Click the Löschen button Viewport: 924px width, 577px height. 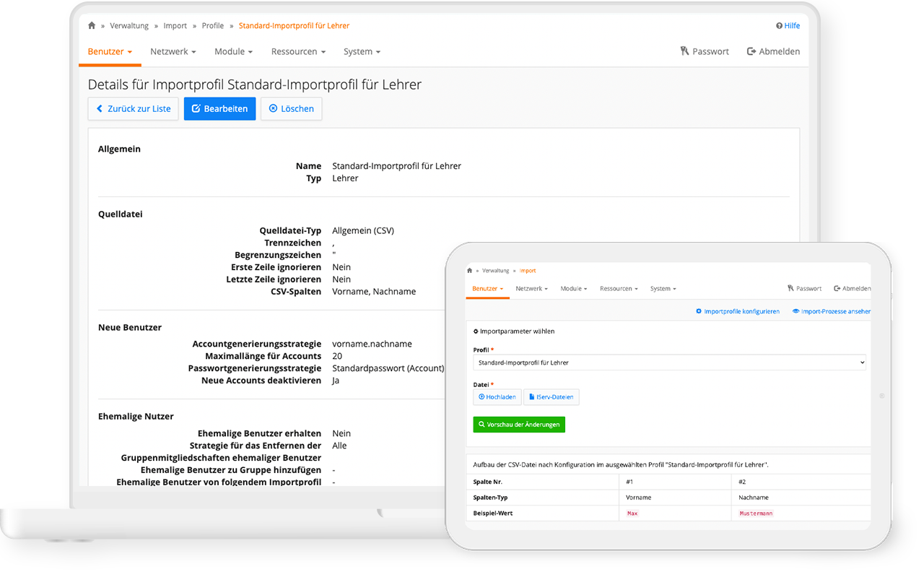291,108
